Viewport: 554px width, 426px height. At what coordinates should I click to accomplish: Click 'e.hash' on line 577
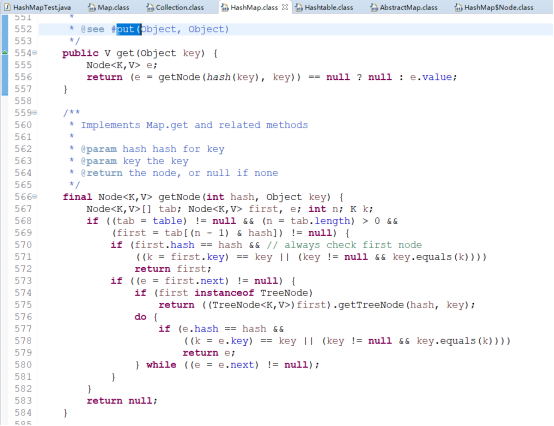(200, 329)
